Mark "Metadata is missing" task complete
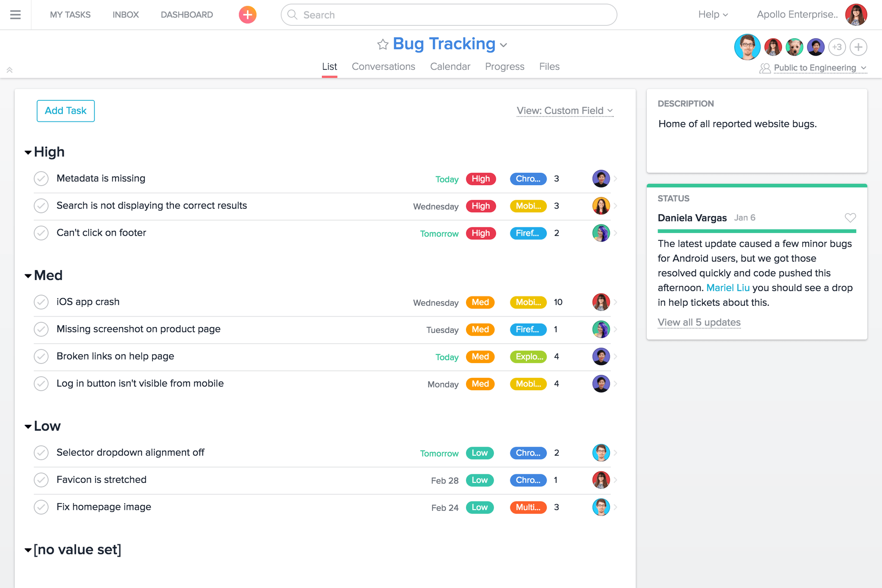This screenshot has height=588, width=882. point(41,178)
